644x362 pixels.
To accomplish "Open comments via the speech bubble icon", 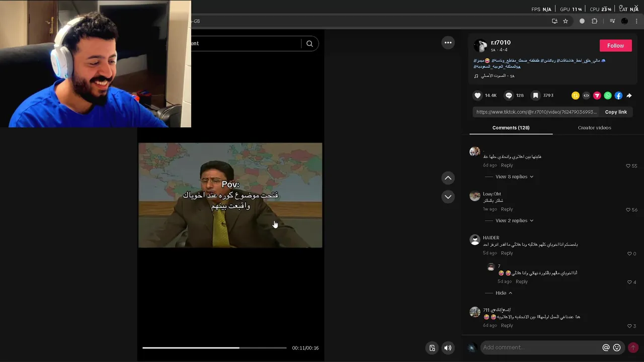I will (509, 96).
